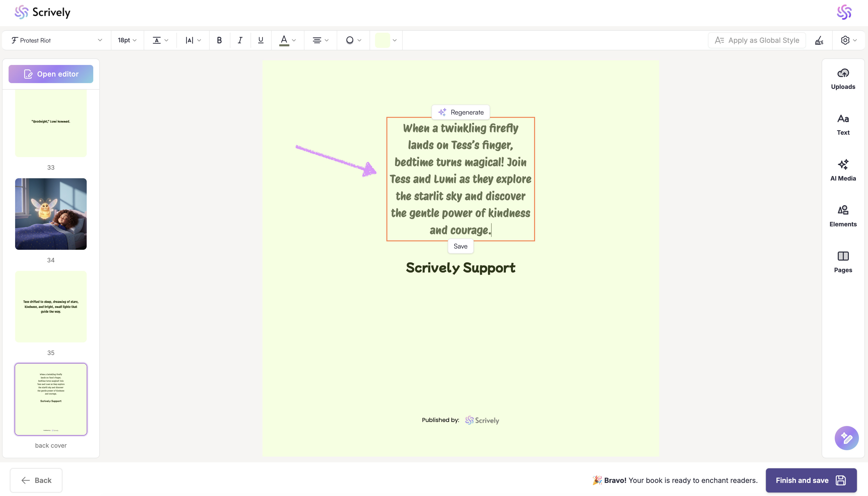
Task: Expand the 18pt font size dropdown
Action: click(x=127, y=40)
